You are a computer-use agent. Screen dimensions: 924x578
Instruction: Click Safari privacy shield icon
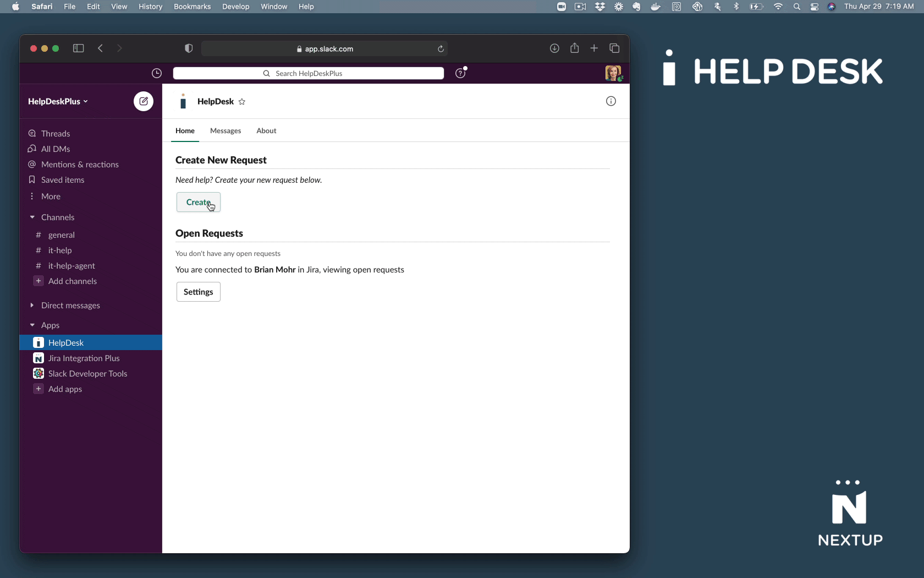click(189, 48)
